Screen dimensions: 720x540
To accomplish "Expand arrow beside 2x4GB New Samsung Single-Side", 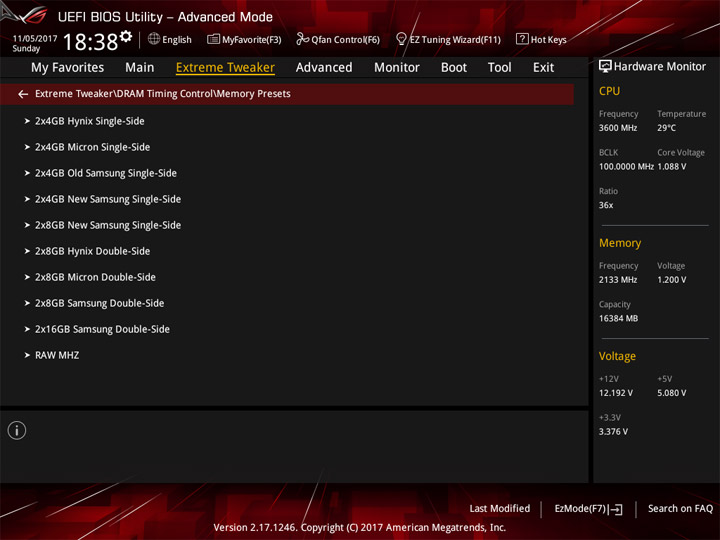I will [x=27, y=199].
